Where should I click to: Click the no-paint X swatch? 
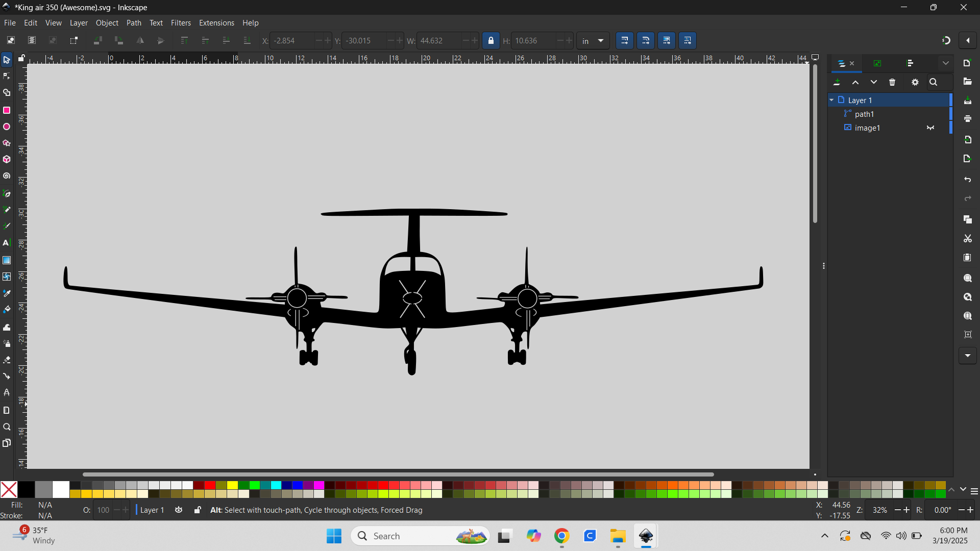click(9, 490)
